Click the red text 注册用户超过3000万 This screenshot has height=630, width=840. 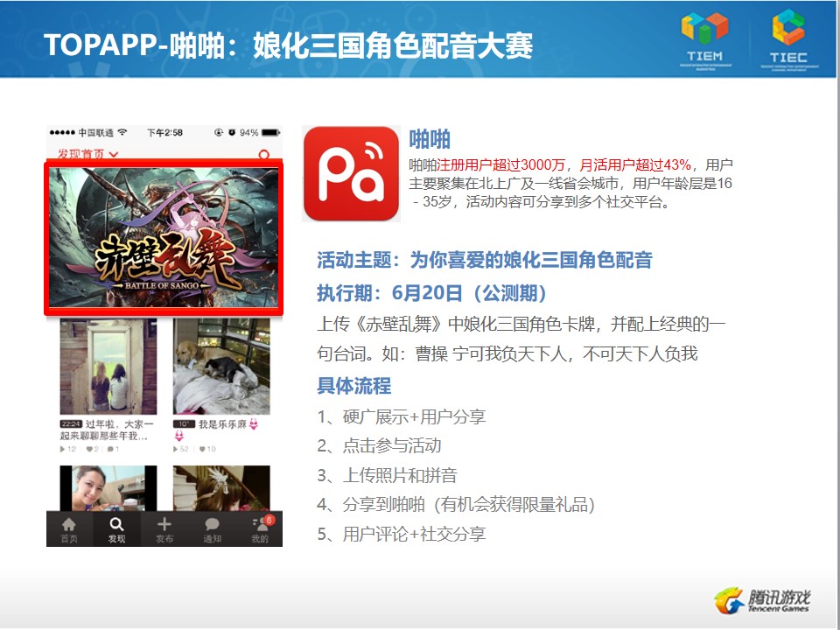point(501,165)
